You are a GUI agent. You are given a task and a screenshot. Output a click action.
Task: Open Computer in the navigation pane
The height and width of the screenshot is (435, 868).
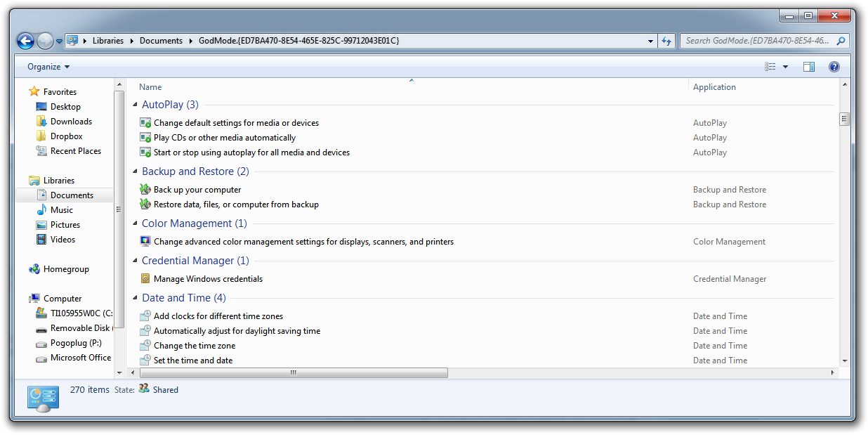click(x=62, y=299)
